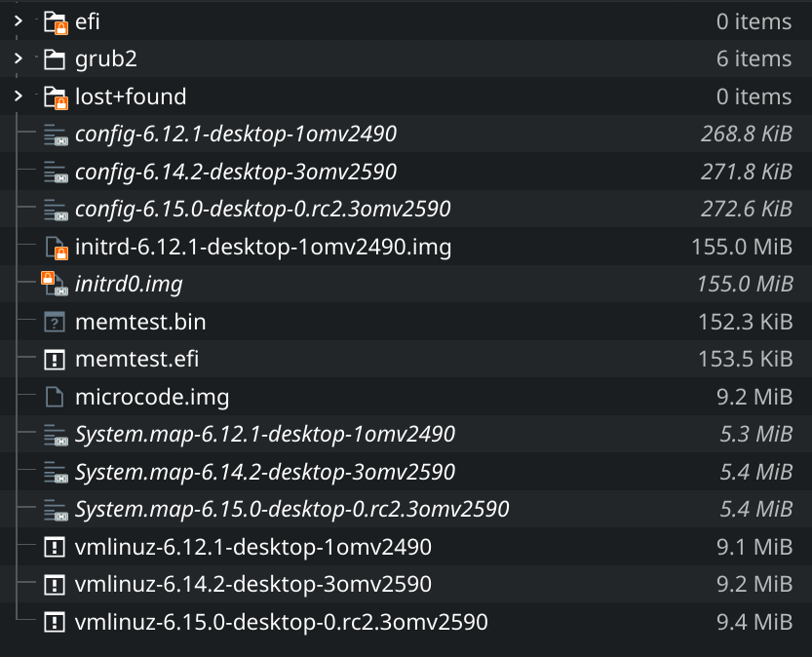Click the 6 items count for grub2

(x=754, y=59)
